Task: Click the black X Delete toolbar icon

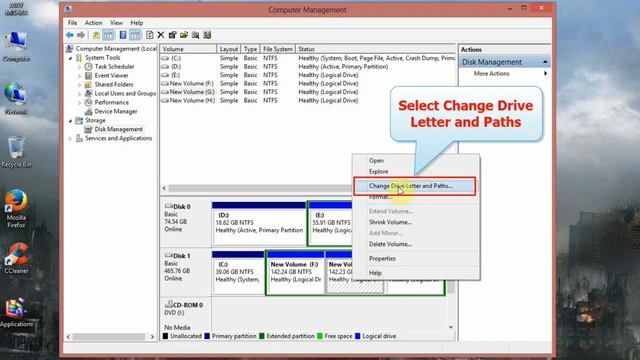Action: click(161, 35)
